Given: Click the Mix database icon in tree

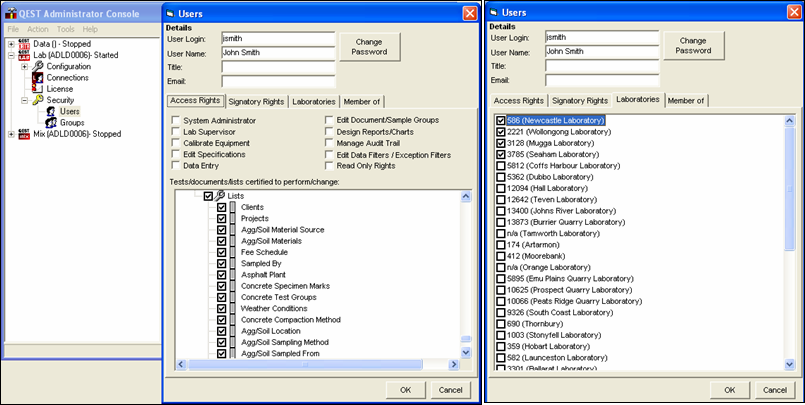Looking at the screenshot, I should [x=23, y=134].
